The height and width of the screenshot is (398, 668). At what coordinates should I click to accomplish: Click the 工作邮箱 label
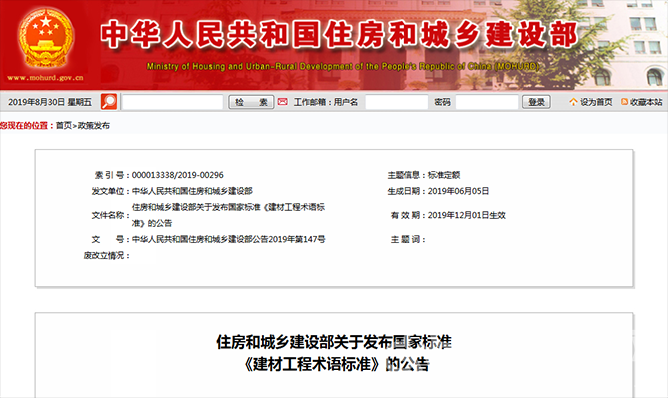[x=310, y=102]
